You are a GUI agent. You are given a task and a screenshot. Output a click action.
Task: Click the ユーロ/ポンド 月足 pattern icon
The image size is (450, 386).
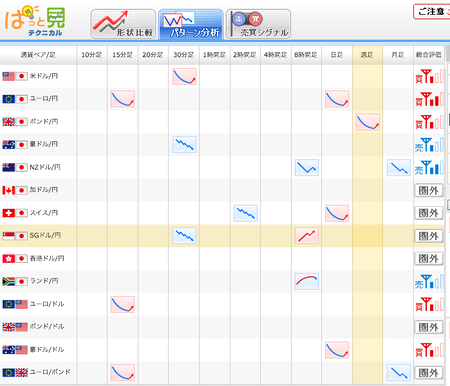click(398, 373)
